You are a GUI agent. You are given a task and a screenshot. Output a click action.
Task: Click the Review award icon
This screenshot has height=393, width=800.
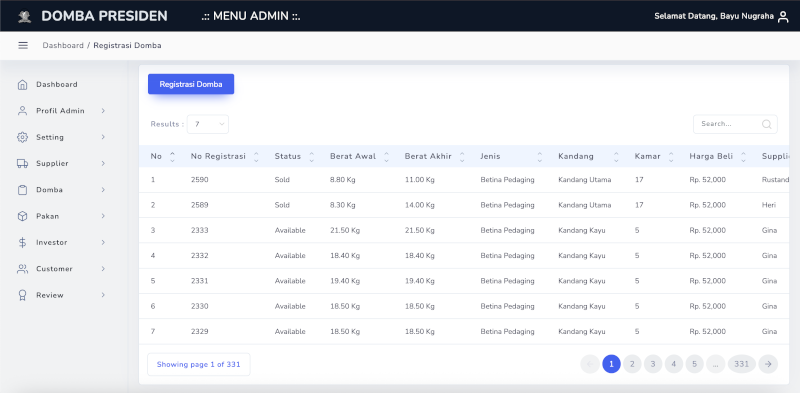tap(22, 296)
